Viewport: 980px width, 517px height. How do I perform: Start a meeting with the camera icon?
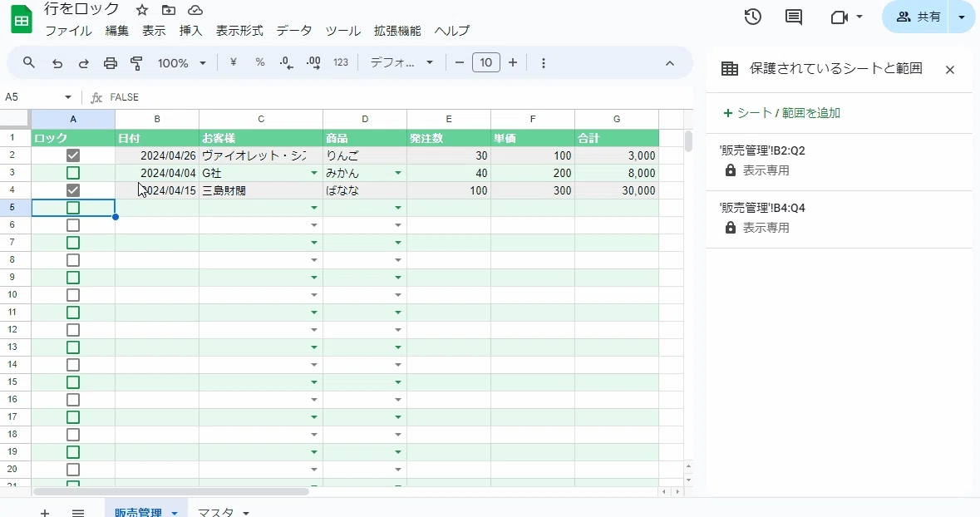[x=839, y=17]
